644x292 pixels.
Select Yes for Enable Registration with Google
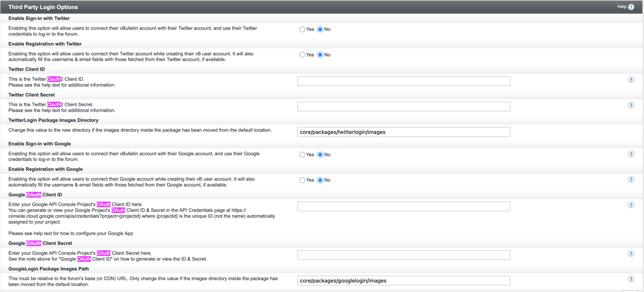302,180
